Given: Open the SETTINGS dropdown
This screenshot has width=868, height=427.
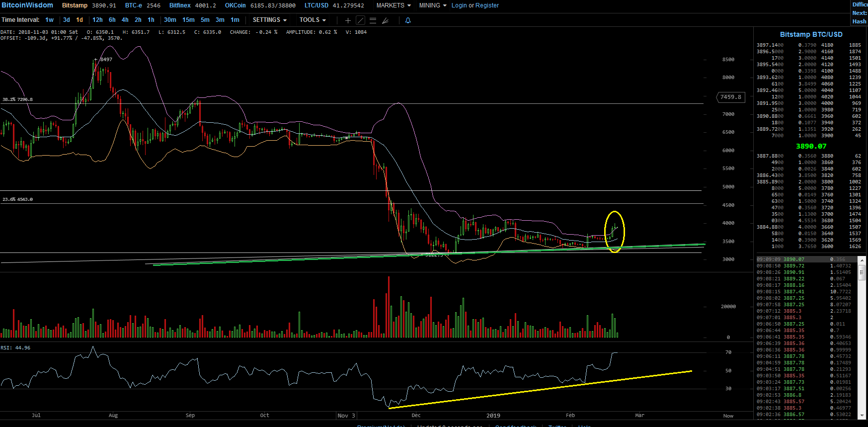Looking at the screenshot, I should pyautogui.click(x=269, y=20).
